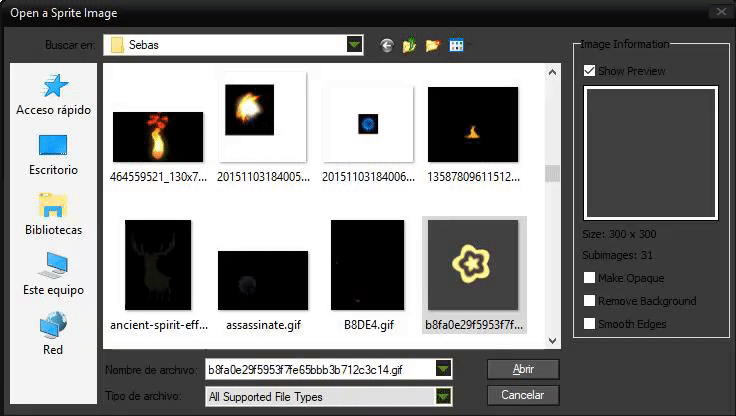
Task: Click the file list scrollbar thumb
Action: point(552,173)
